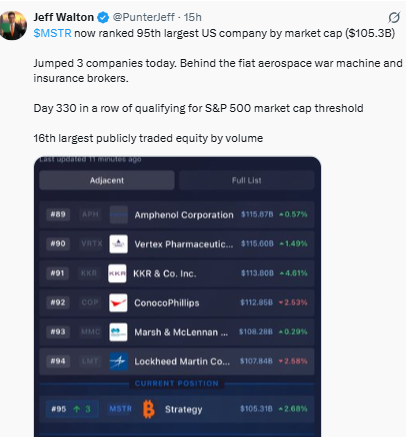The image size is (406, 437).
Task: Click the Jeff Walton display name
Action: tap(63, 17)
